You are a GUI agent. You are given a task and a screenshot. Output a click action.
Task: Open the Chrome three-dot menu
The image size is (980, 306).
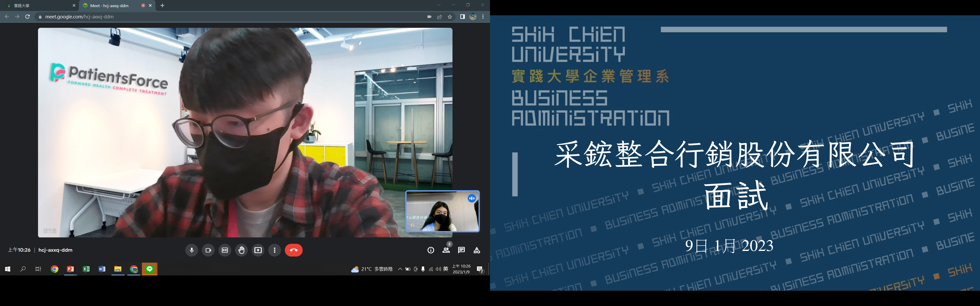483,17
